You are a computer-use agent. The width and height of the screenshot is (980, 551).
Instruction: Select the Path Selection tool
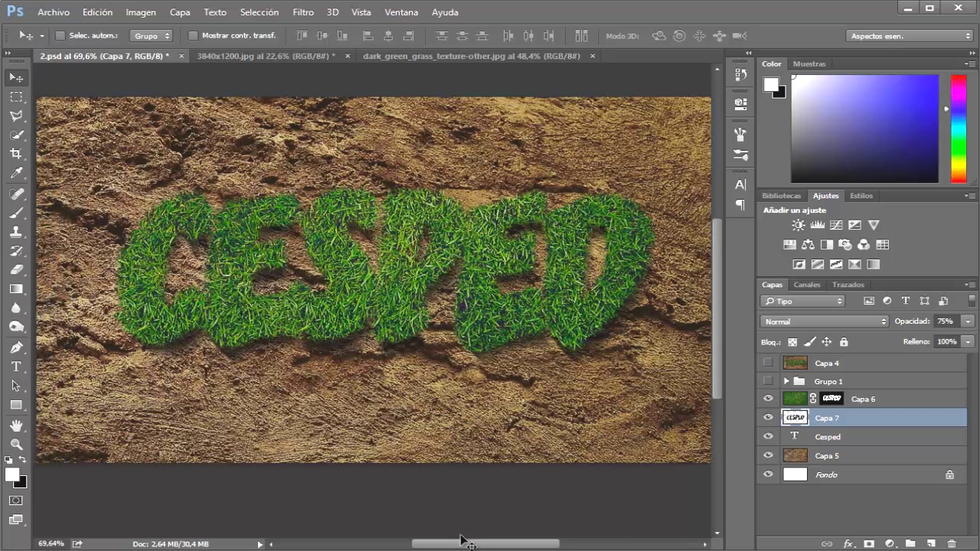click(x=16, y=386)
